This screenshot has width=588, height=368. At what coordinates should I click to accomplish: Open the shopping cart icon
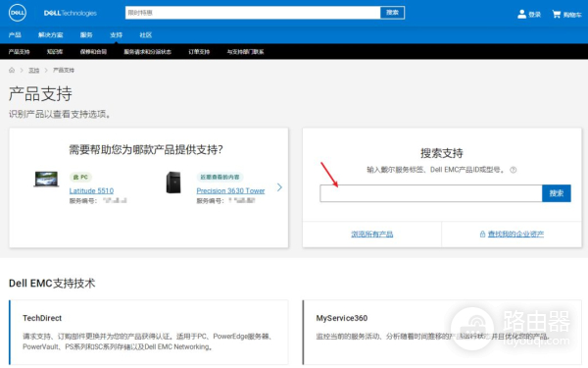coord(556,15)
